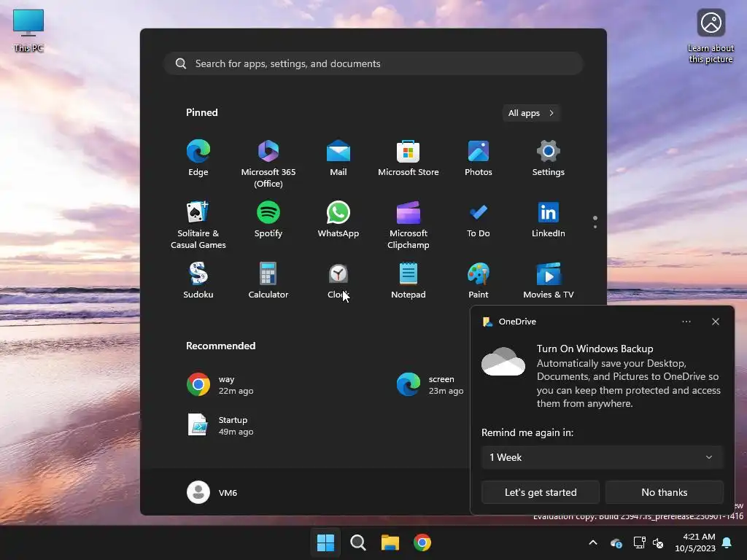Expand the 'Remind me again in' dropdown
This screenshot has height=560, width=747.
point(602,457)
